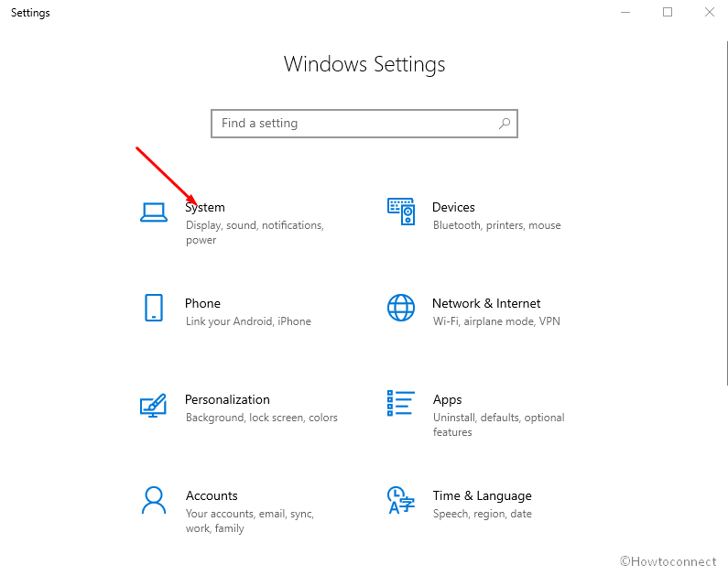Click 'Display, sound, notifications, power' description
The image size is (728, 576).
click(255, 233)
